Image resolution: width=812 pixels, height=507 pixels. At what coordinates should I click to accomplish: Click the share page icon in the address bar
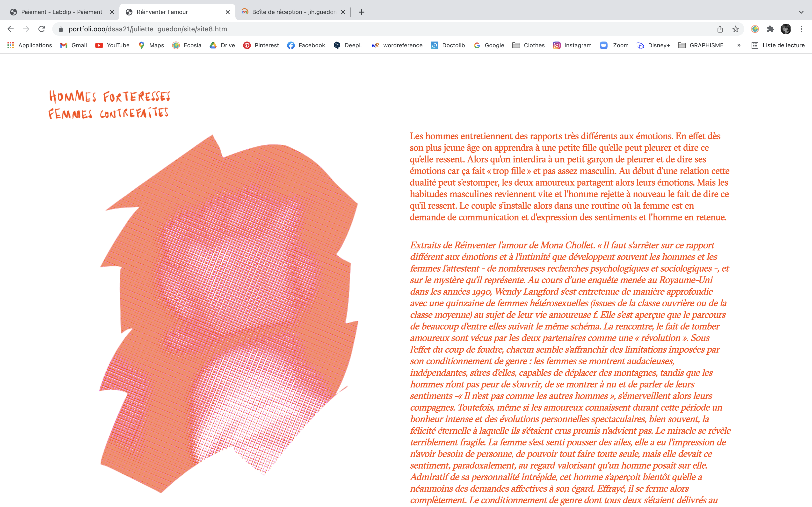tap(720, 29)
